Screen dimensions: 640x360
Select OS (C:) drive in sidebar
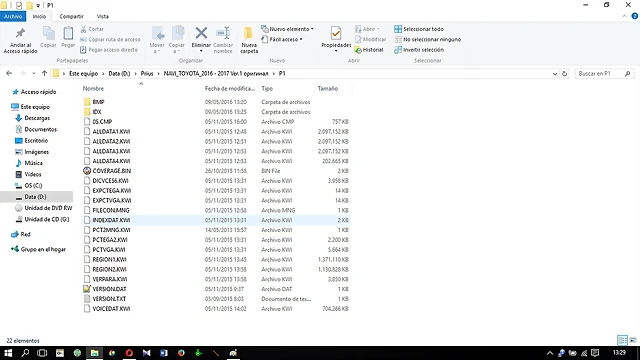33,185
